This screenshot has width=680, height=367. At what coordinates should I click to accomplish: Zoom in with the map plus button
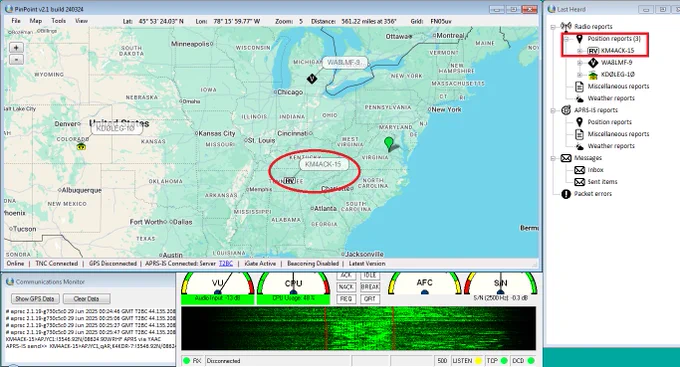coord(16,48)
